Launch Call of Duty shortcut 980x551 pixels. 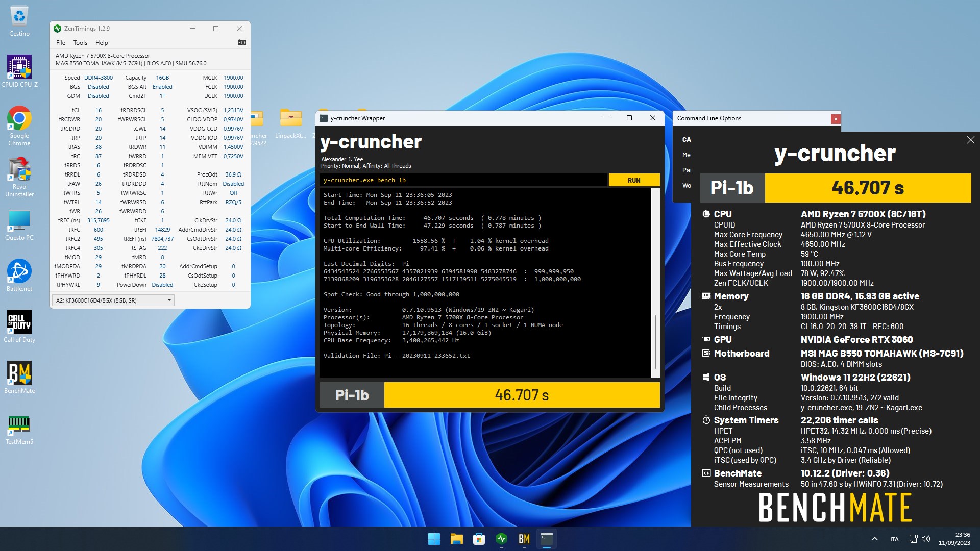pyautogui.click(x=19, y=327)
